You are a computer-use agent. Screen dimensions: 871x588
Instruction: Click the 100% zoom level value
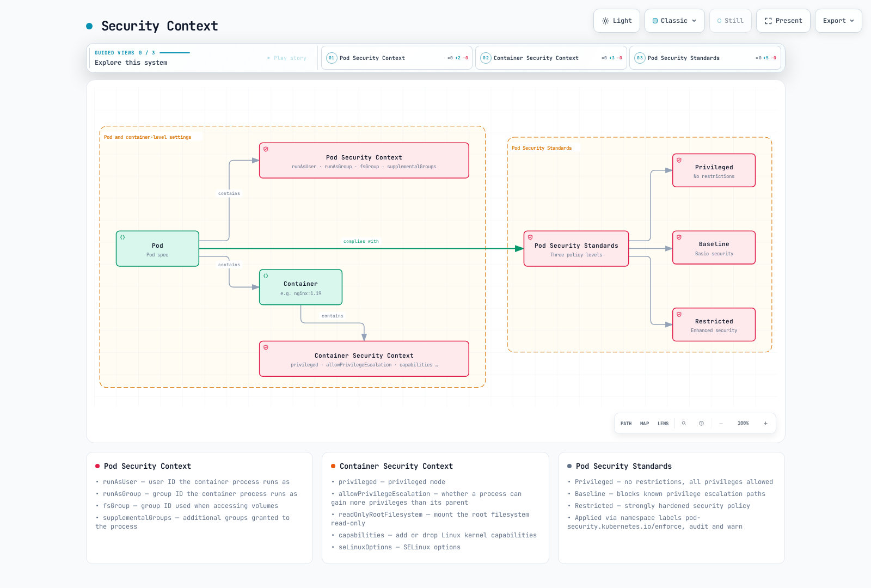click(x=743, y=423)
